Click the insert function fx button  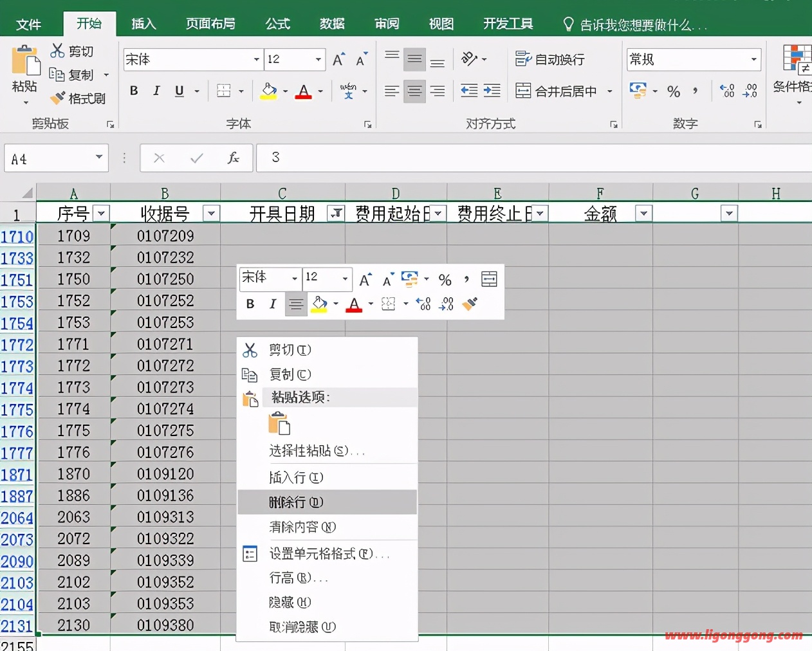[x=233, y=158]
